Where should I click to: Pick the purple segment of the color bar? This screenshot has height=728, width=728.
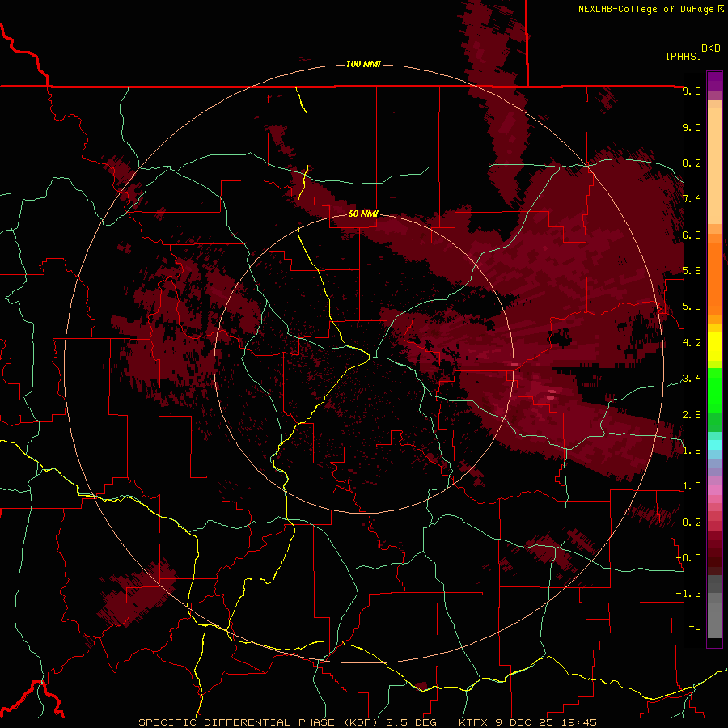tap(714, 81)
